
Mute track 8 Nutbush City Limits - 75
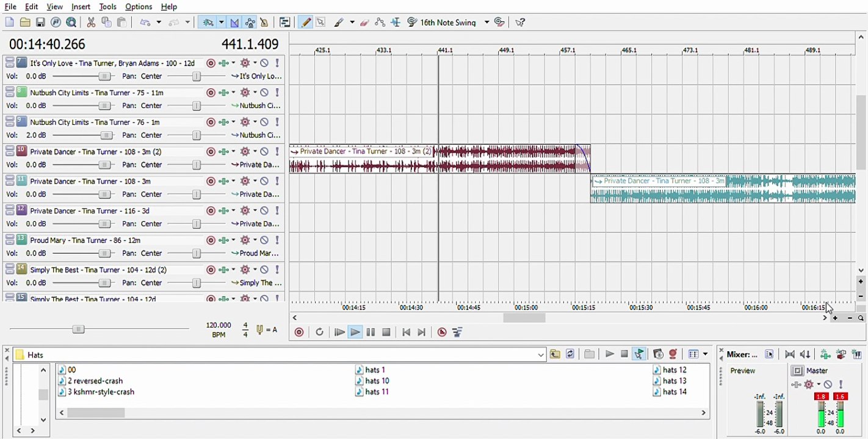[264, 93]
